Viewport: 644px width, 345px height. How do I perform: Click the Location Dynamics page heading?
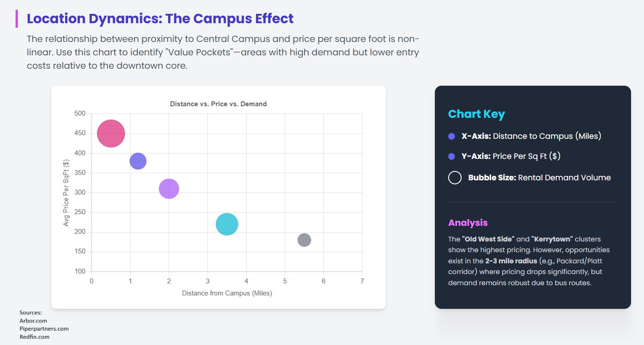[160, 19]
